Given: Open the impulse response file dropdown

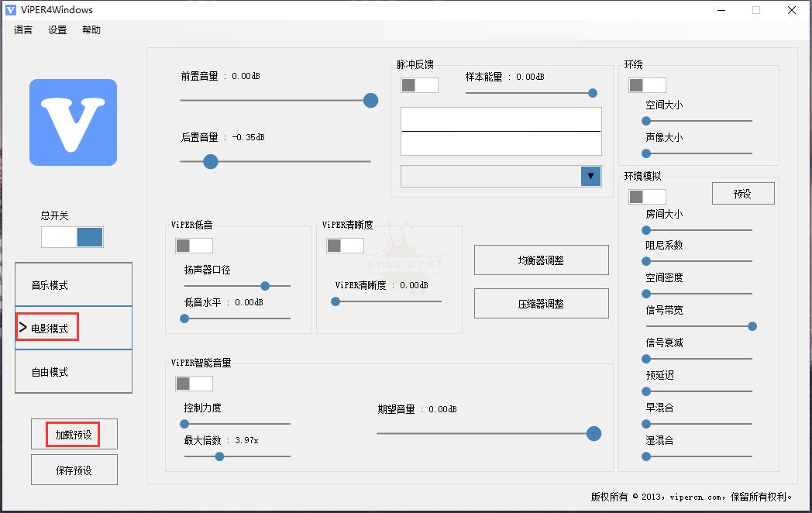Looking at the screenshot, I should coord(590,176).
